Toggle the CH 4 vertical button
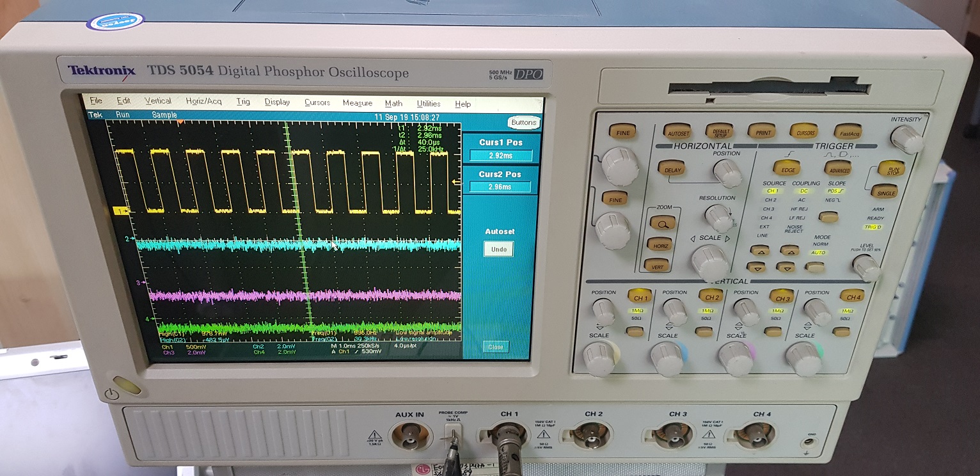Screen dimensions: 980x476 coord(853,297)
